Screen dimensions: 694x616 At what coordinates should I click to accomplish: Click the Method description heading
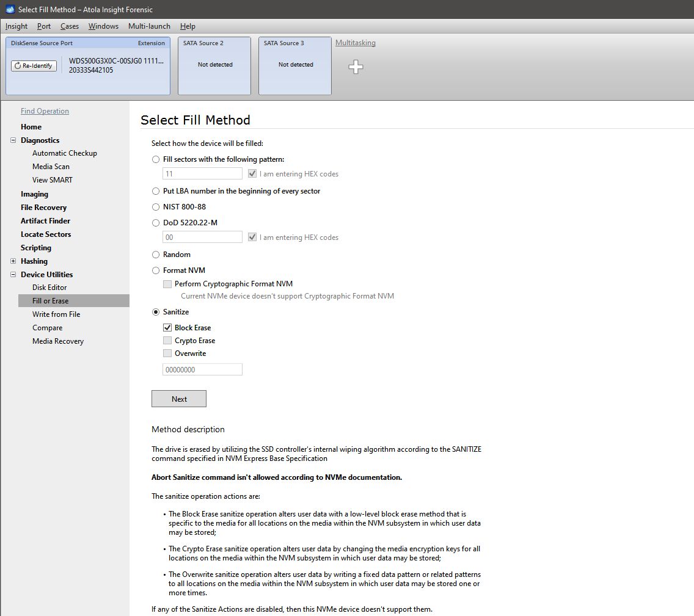[188, 429]
